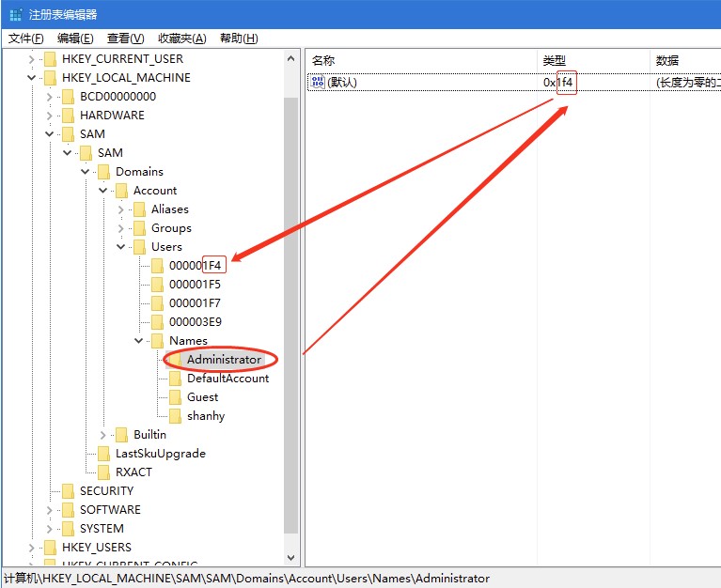Click the Guest folder icon

coord(176,398)
